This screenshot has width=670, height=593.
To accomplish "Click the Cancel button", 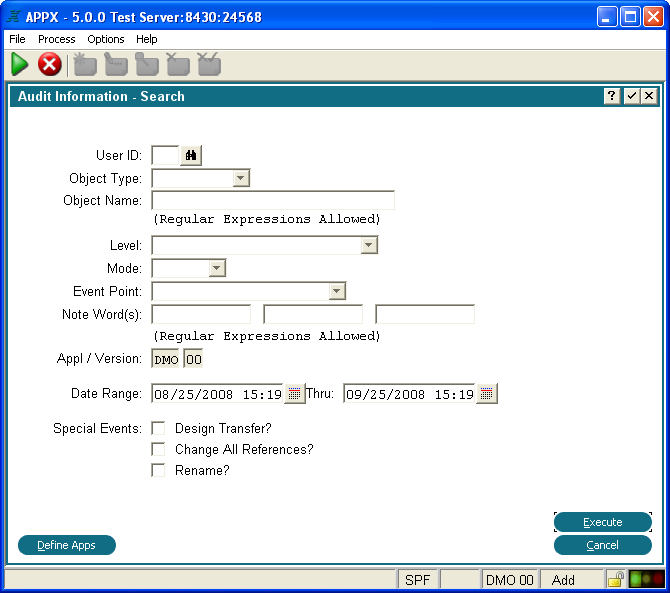I will pos(602,545).
